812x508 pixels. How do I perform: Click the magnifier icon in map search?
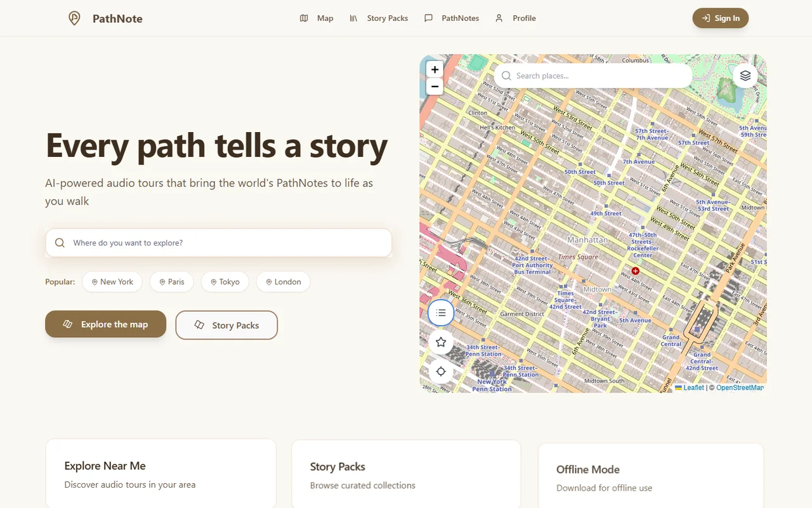(x=506, y=76)
